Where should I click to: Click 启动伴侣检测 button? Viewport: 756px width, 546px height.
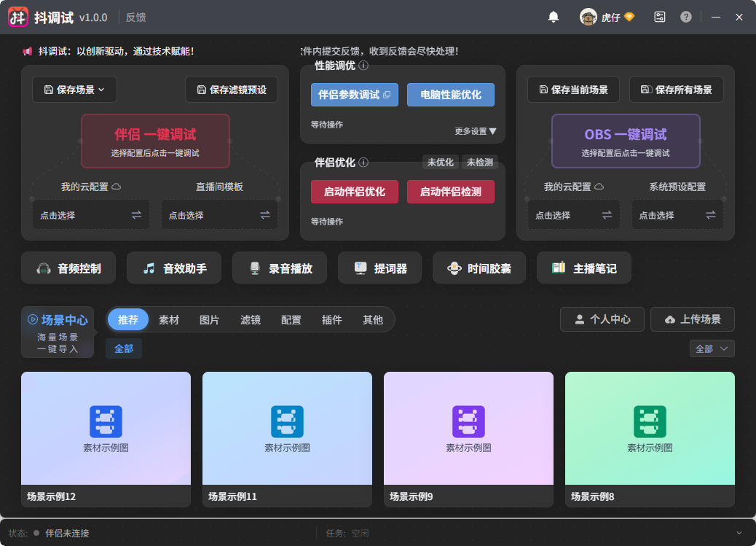(451, 192)
